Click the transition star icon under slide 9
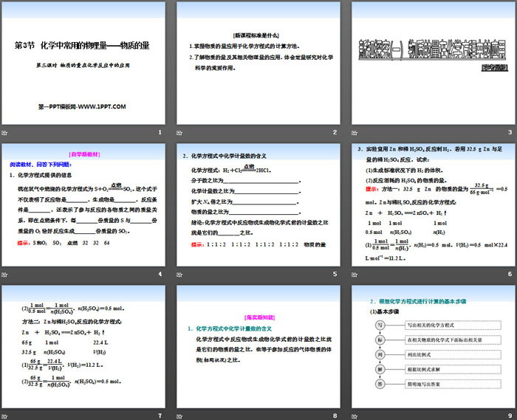Image resolution: width=517 pixels, height=420 pixels. coord(356,416)
